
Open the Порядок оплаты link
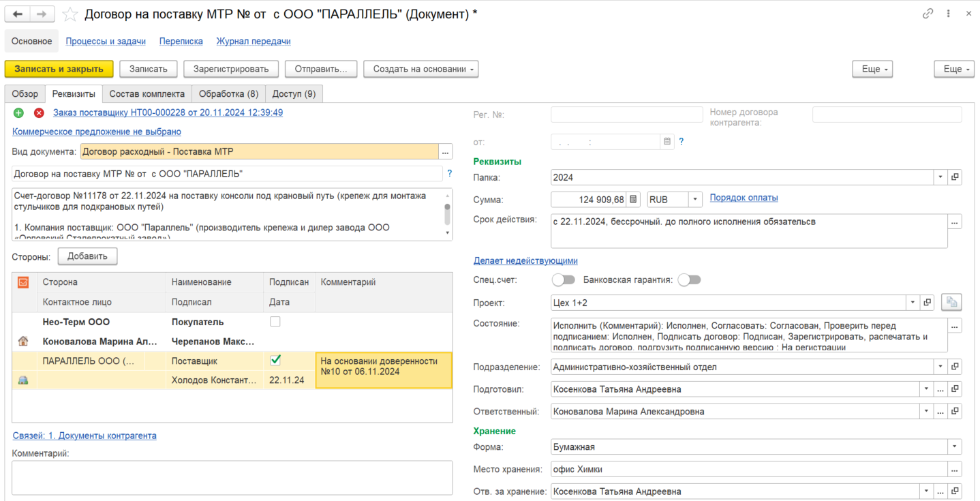tap(744, 198)
